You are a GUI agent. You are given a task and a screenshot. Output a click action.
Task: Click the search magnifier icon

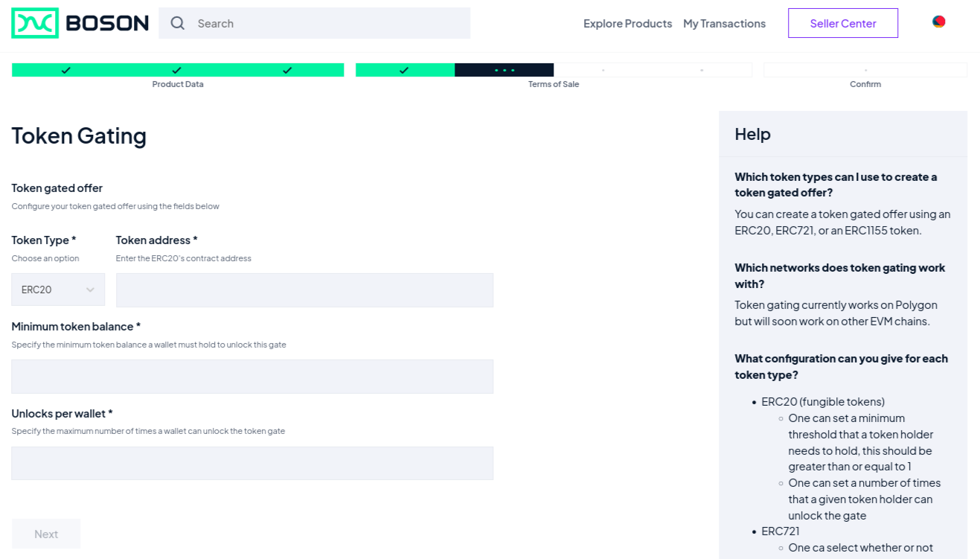pyautogui.click(x=177, y=23)
